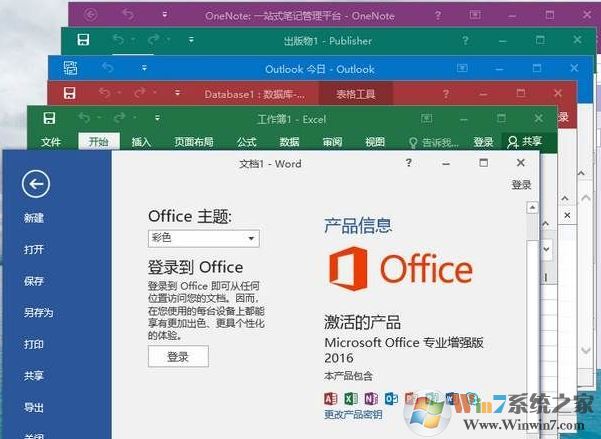This screenshot has width=601, height=439.
Task: Select the 数据 tab in Excel
Action: [x=289, y=142]
